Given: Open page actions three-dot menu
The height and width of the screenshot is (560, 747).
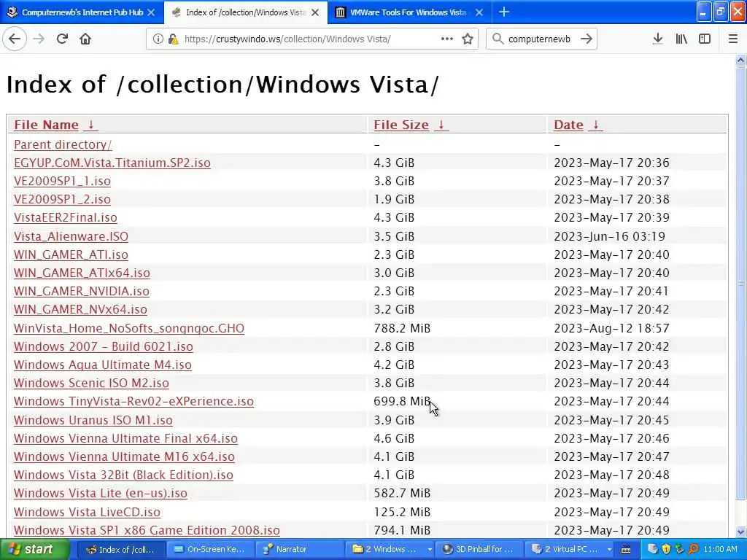Looking at the screenshot, I should [446, 39].
